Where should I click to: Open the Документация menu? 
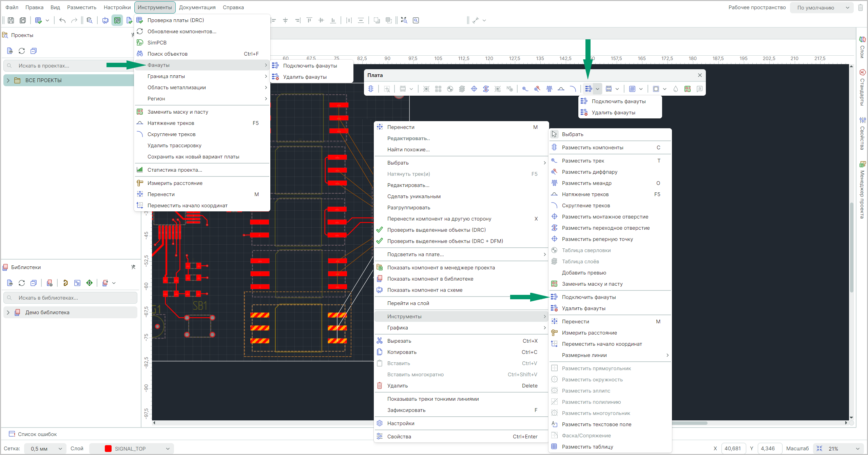point(197,7)
